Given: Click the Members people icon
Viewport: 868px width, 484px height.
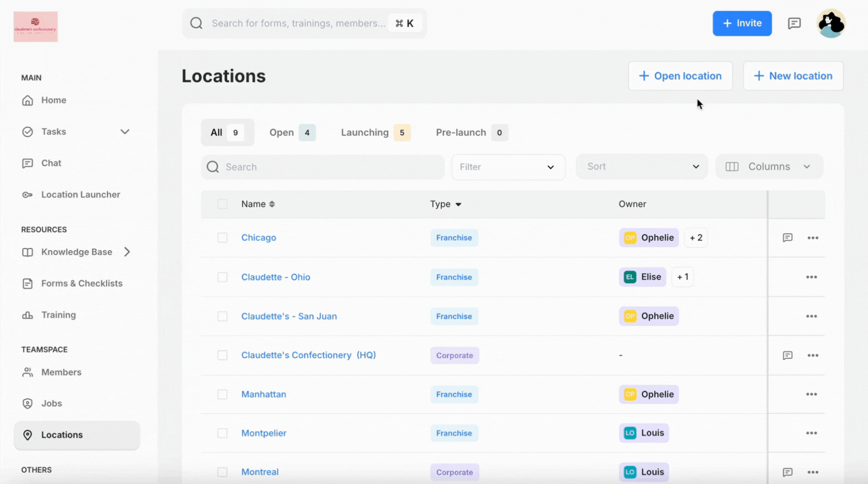Looking at the screenshot, I should [x=27, y=372].
